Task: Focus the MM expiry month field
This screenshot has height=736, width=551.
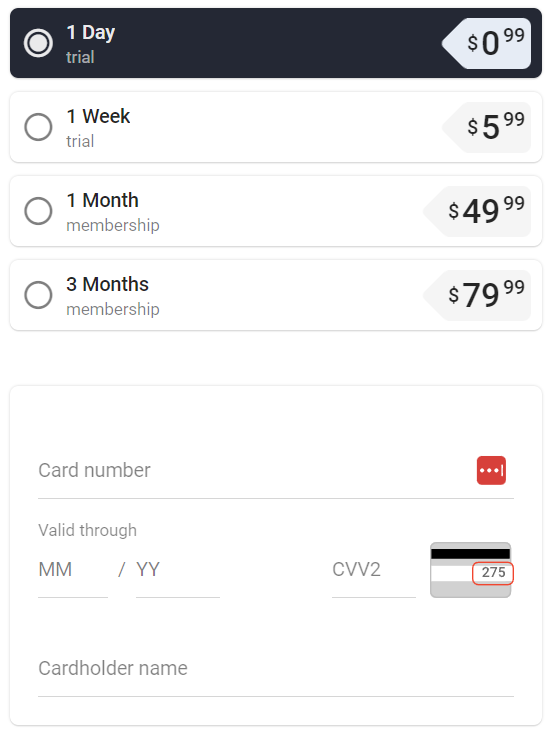Action: (73, 570)
